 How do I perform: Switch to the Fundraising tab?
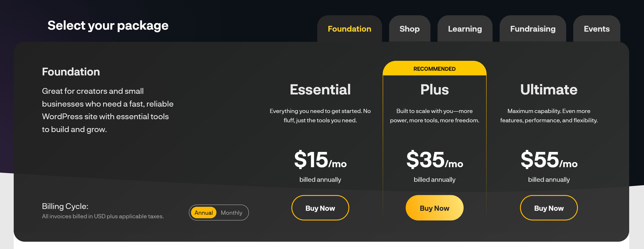tap(533, 29)
